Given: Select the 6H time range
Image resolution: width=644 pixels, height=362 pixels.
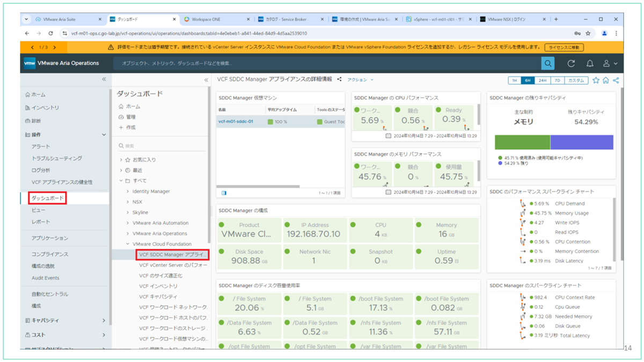Looking at the screenshot, I should tap(528, 80).
